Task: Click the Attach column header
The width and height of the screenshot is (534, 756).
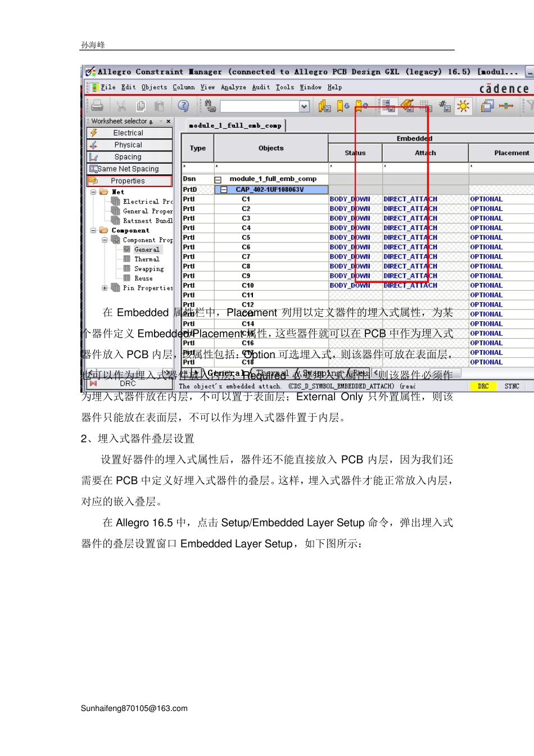Action: point(426,153)
